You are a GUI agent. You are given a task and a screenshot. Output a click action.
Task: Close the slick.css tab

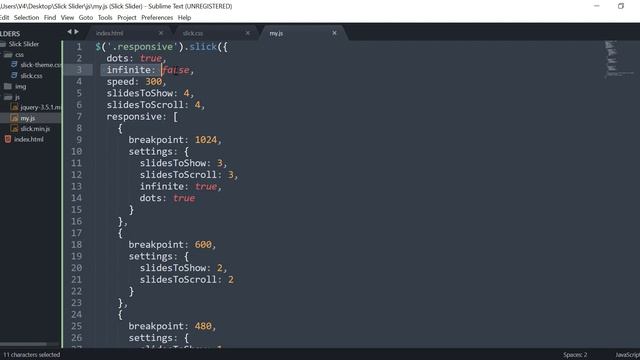coord(248,33)
